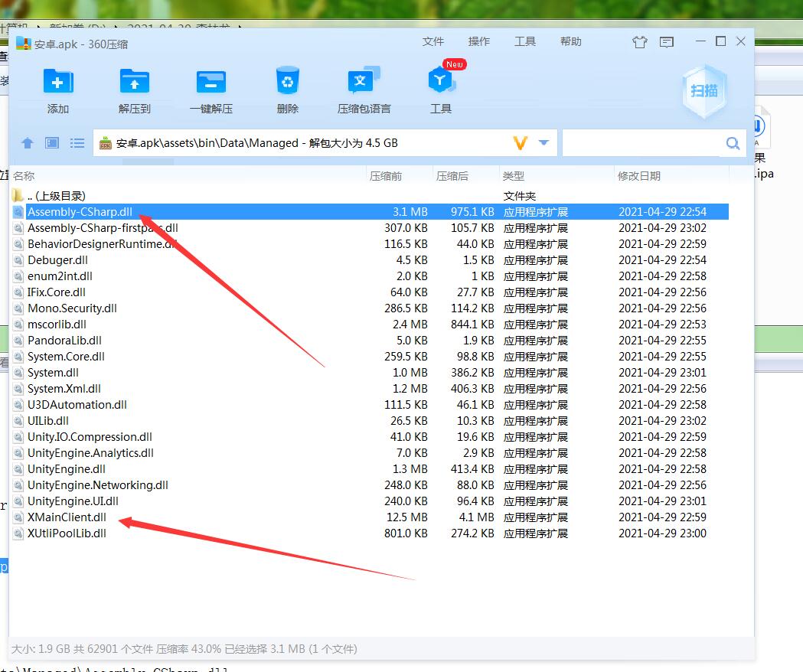The height and width of the screenshot is (672, 803).
Task: Select XMainClient.dll in the file list
Action: click(x=67, y=517)
